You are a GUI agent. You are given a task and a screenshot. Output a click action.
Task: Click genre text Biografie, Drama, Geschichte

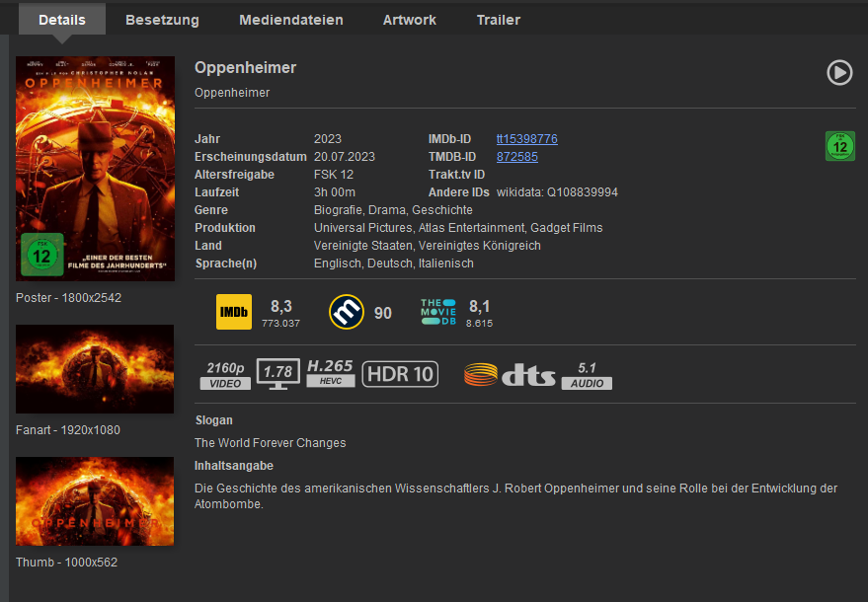pos(393,209)
